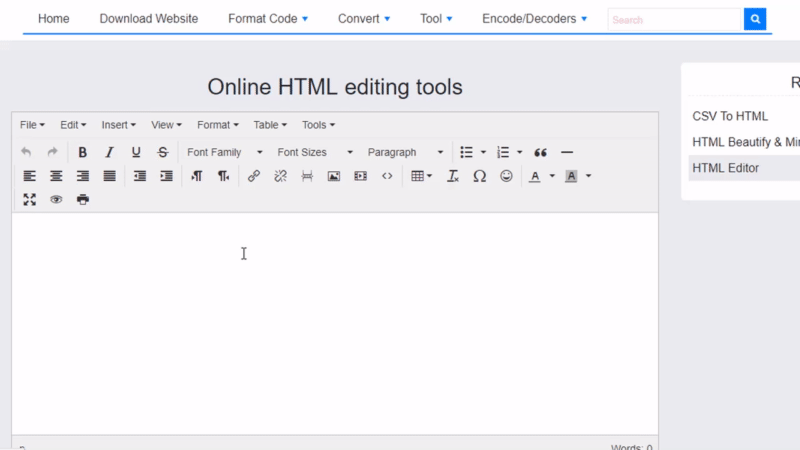Open the Font Family dropdown
Image resolution: width=800 pixels, height=450 pixels.
(x=224, y=152)
